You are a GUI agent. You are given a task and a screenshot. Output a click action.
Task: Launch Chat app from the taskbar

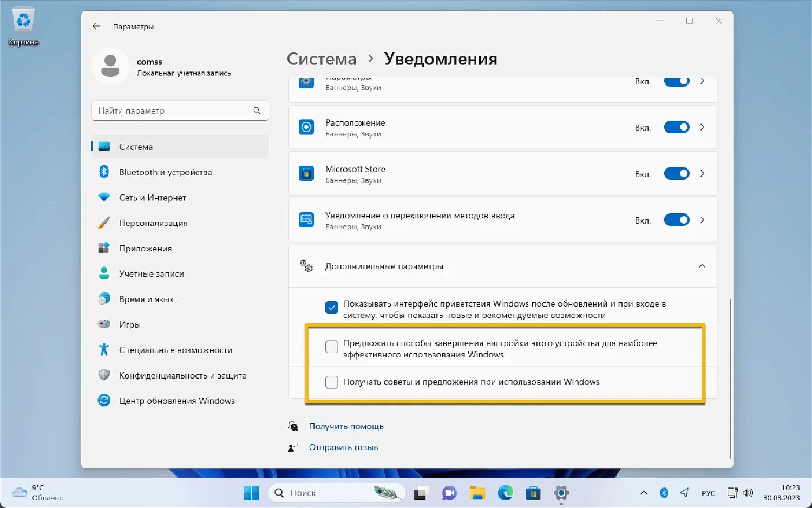point(449,493)
